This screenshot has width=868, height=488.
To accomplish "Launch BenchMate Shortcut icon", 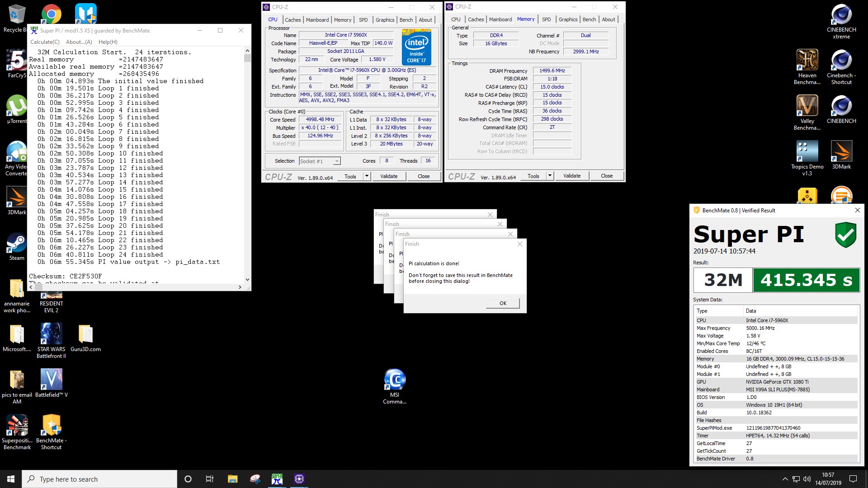I will 51,432.
